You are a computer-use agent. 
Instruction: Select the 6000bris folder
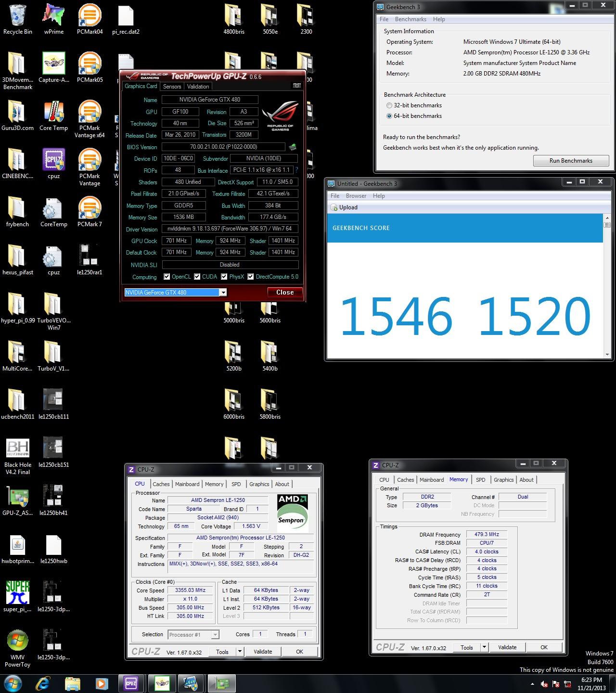[x=234, y=404]
